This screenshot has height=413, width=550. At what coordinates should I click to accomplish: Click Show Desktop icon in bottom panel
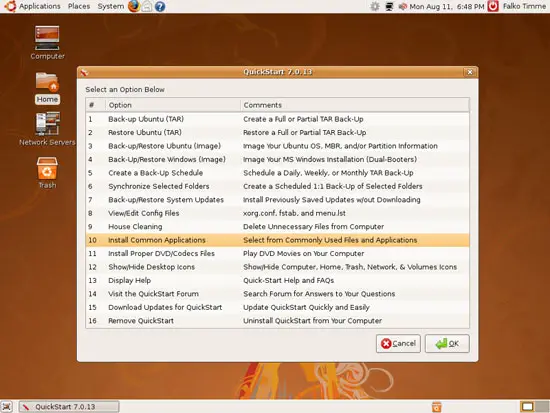pyautogui.click(x=7, y=407)
